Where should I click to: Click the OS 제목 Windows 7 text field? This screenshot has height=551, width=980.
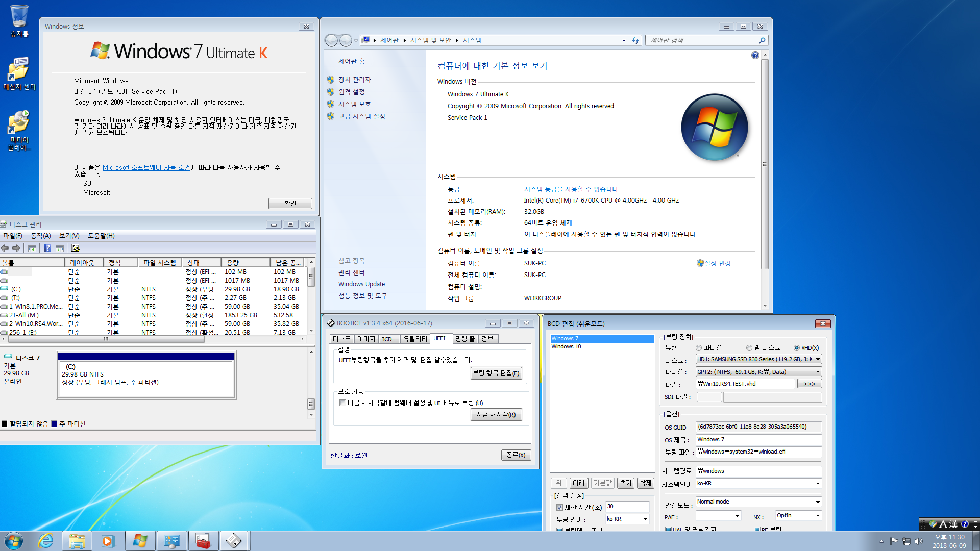click(x=758, y=439)
